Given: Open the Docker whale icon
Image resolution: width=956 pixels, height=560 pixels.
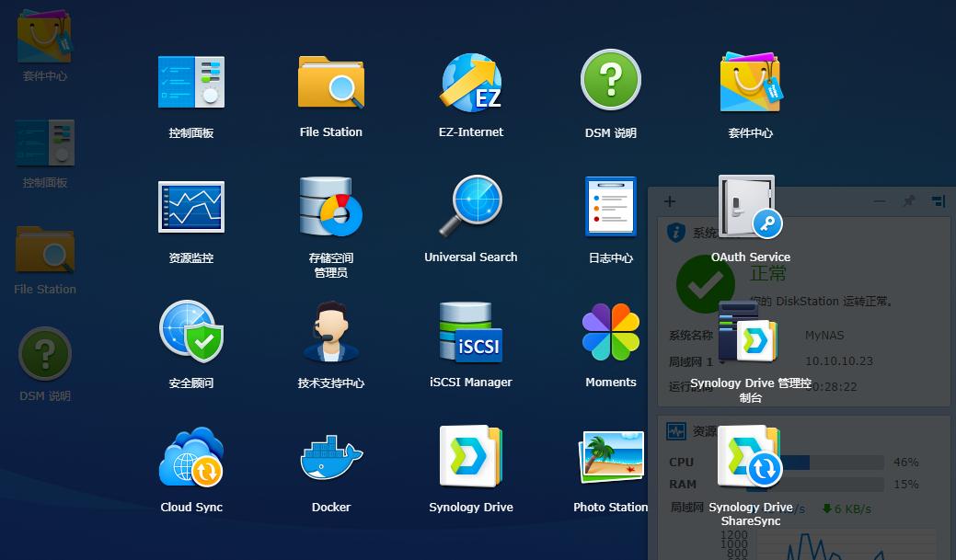Looking at the screenshot, I should pos(331,457).
